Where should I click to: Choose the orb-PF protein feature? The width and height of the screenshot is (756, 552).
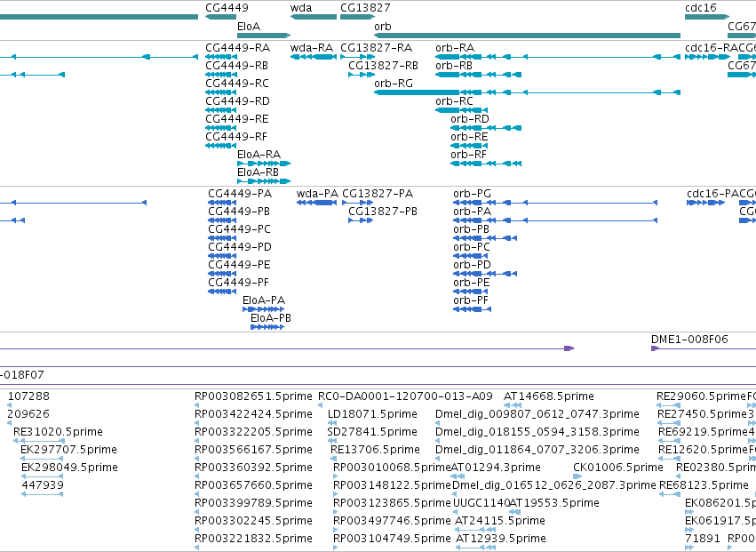point(472,309)
